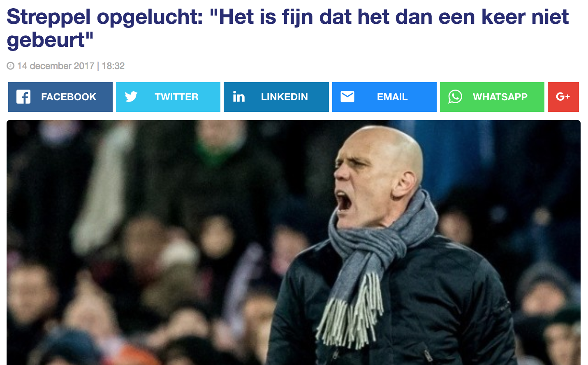Click the name 'Streppel' in the headline

pos(49,17)
